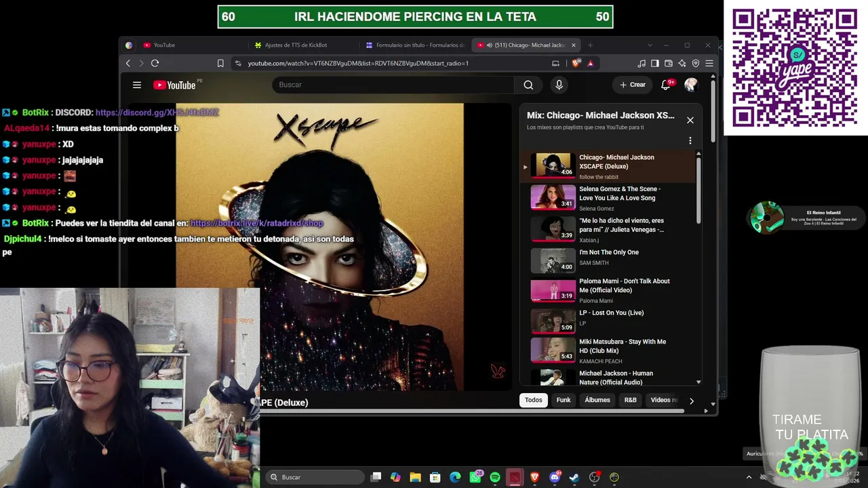Open the browser tab search dropdown

650,45
